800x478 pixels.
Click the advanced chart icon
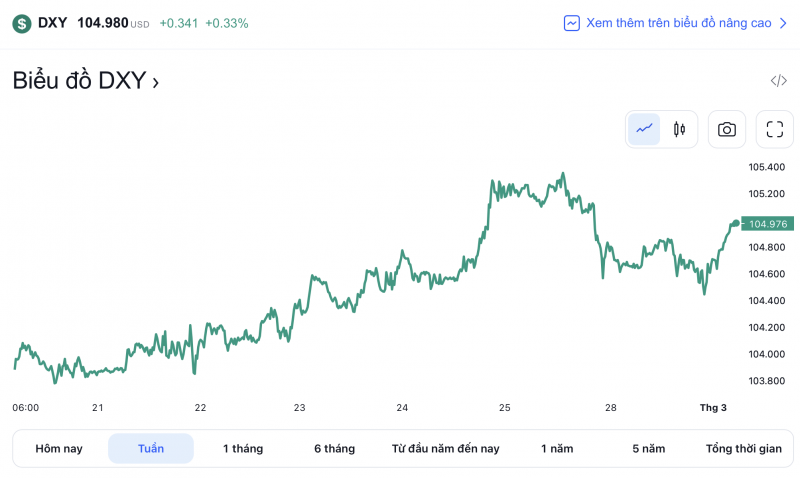[x=571, y=23]
